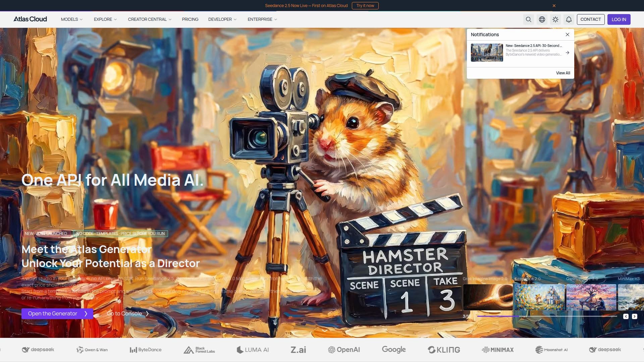Click the OpenAI partner logo
The width and height of the screenshot is (644, 362).
(x=344, y=350)
